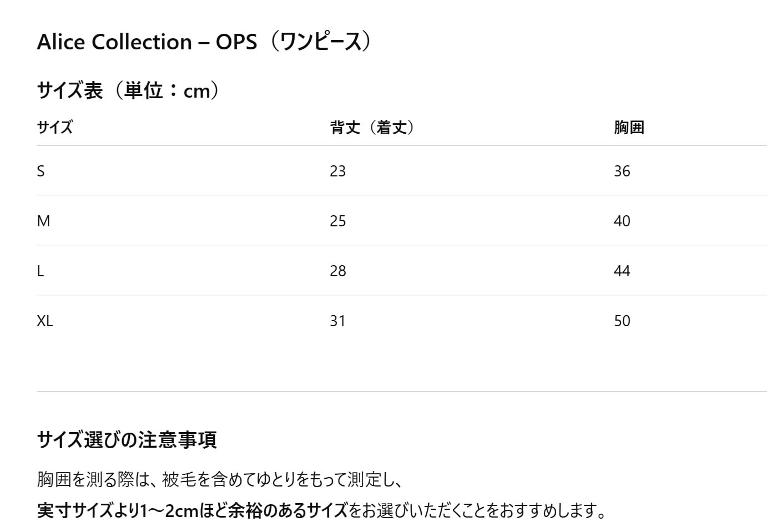Click the 23 back length cell
Screen dimensions: 767x532
click(x=337, y=171)
